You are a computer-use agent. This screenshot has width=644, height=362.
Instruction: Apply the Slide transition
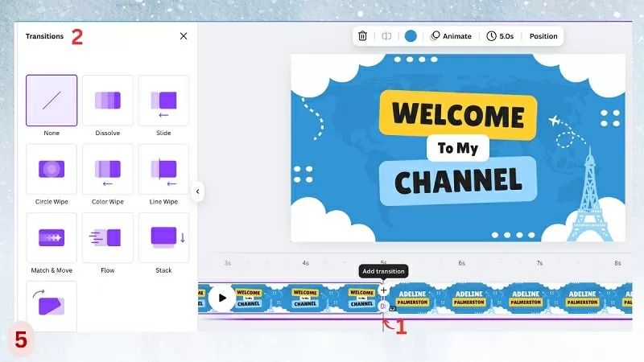coord(164,101)
